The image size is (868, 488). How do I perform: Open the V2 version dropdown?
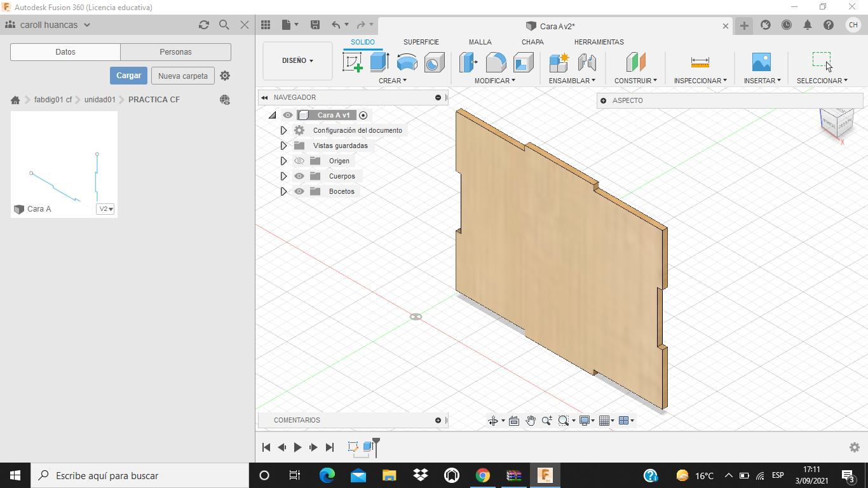[x=105, y=209]
